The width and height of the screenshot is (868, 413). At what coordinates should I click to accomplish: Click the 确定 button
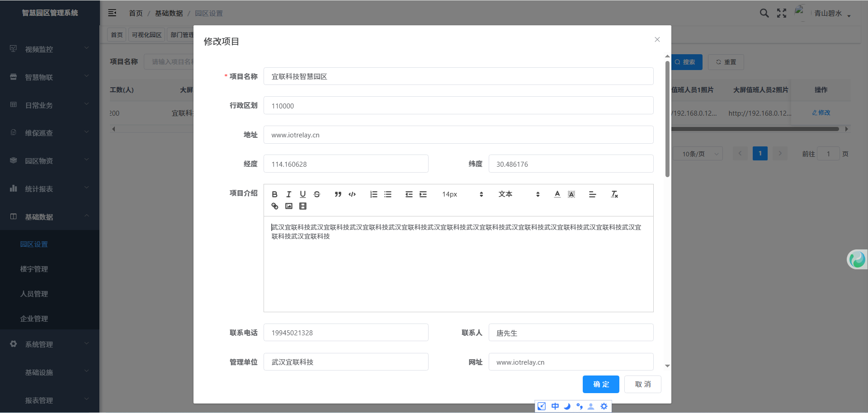click(x=601, y=384)
